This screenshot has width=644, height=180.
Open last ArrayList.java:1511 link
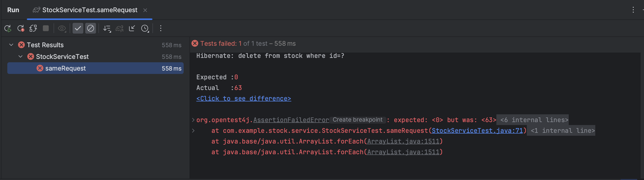click(403, 152)
